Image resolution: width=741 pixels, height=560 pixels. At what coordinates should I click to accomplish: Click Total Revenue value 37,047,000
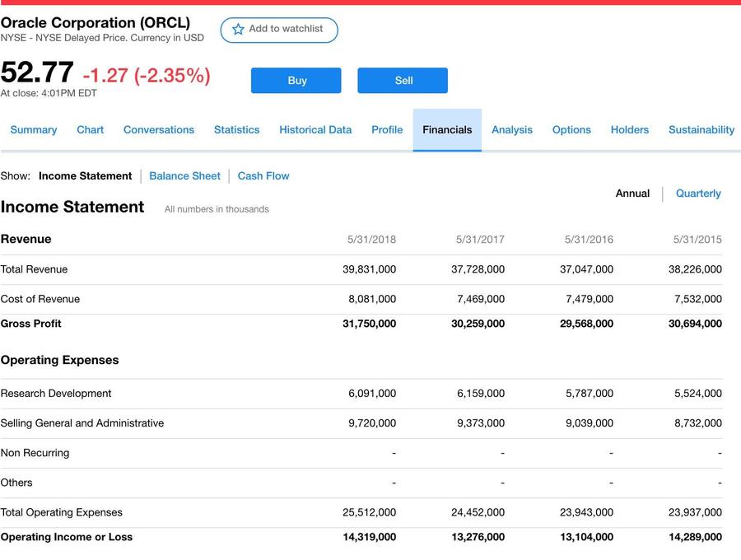(x=586, y=269)
